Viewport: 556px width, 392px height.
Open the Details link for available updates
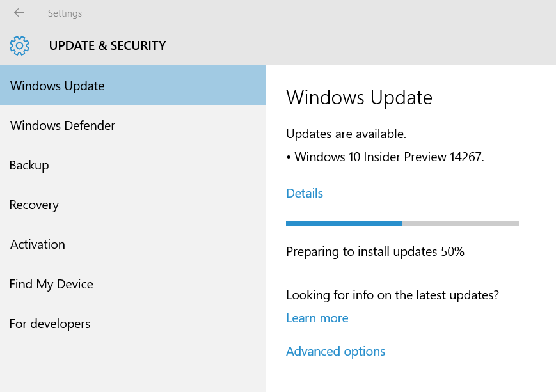[305, 193]
